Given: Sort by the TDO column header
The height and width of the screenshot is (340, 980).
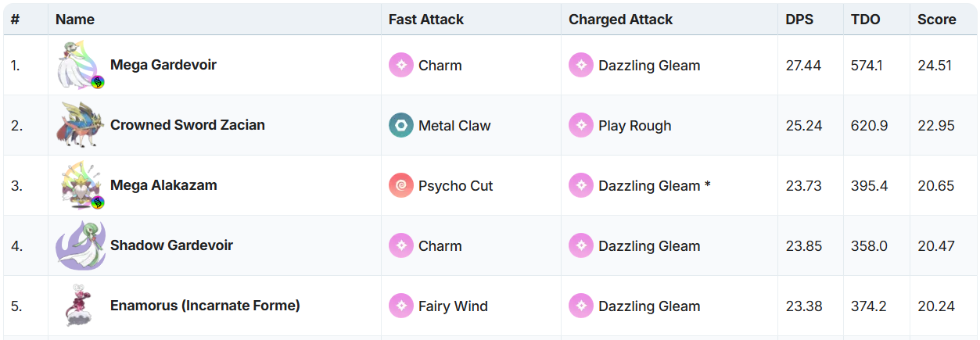Looking at the screenshot, I should click(865, 20).
